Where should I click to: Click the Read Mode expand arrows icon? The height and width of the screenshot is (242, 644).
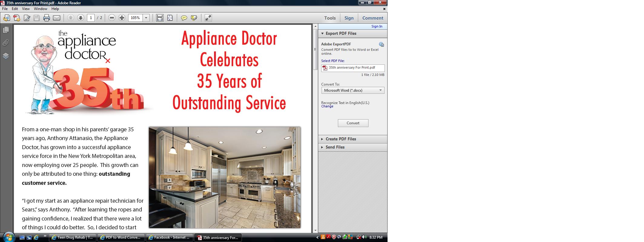point(208,18)
